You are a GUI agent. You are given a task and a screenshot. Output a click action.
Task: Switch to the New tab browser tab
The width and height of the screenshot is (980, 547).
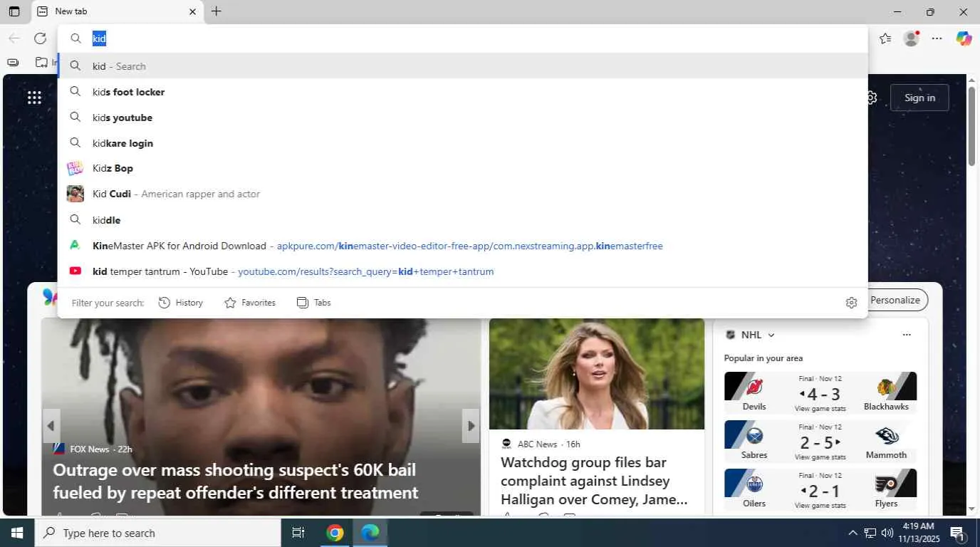(118, 11)
